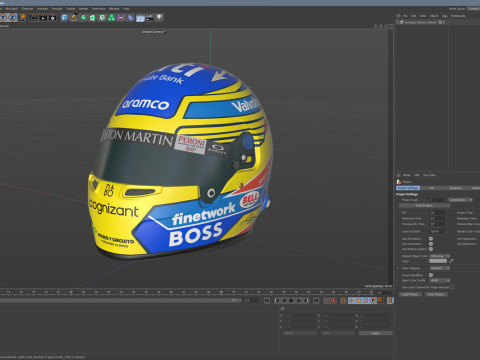This screenshot has width=480, height=360.
Task: Open Default Object Color dropdown
Action: click(439, 256)
